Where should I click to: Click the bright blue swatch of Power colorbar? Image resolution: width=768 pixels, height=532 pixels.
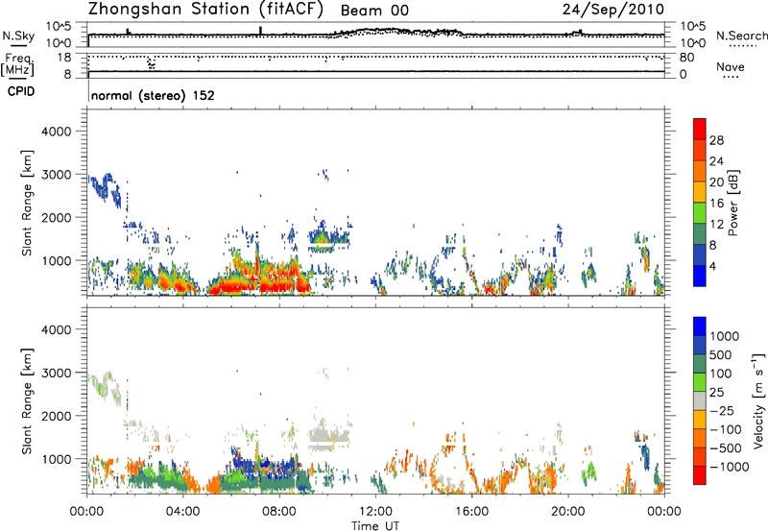700,276
